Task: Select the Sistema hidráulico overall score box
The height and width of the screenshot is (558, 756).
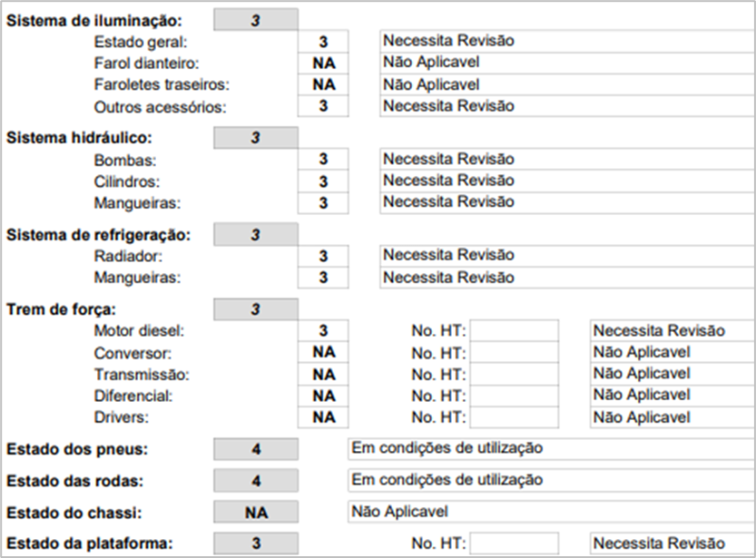Action: [255, 138]
